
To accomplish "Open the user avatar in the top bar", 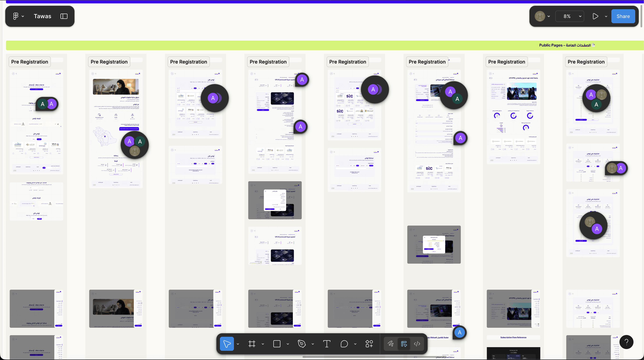I will (x=540, y=16).
